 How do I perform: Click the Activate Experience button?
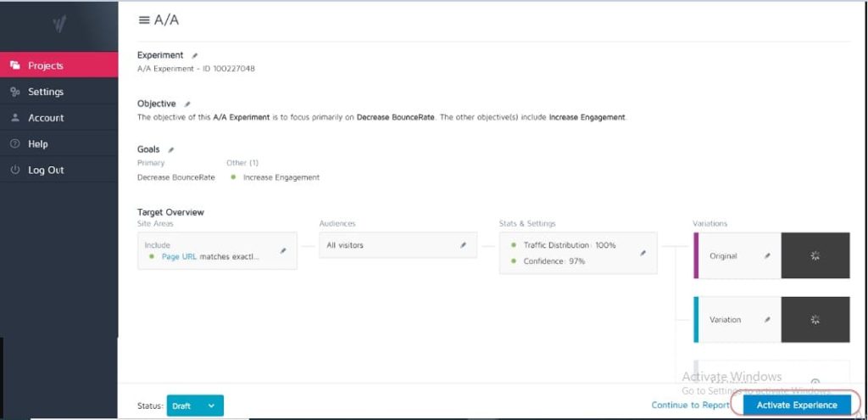click(x=796, y=406)
